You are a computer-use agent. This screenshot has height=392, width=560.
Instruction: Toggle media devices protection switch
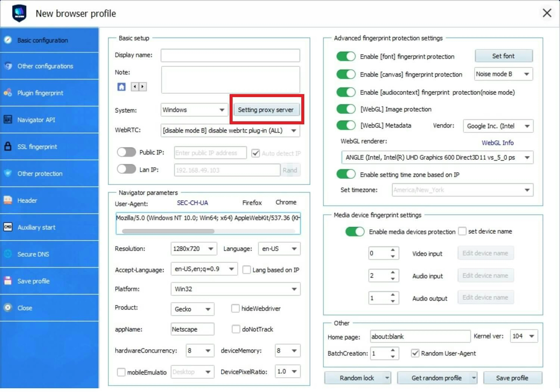pyautogui.click(x=355, y=231)
